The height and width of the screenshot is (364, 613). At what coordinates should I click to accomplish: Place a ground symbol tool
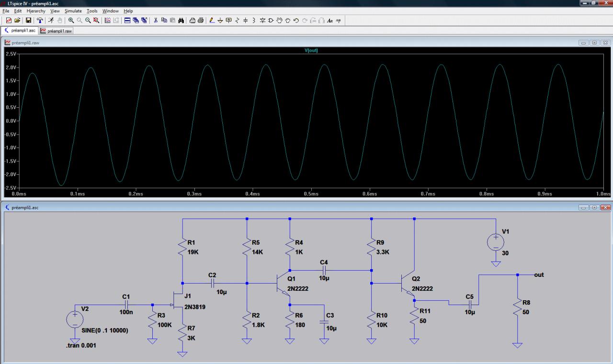(220, 20)
